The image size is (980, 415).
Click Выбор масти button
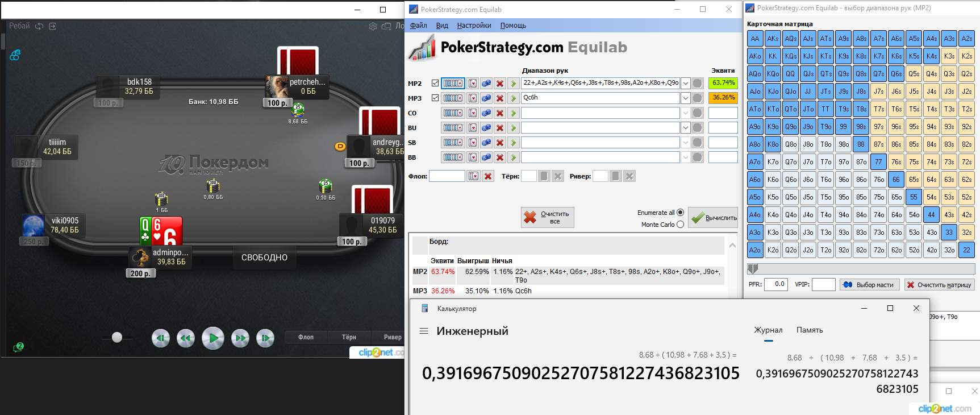point(869,285)
